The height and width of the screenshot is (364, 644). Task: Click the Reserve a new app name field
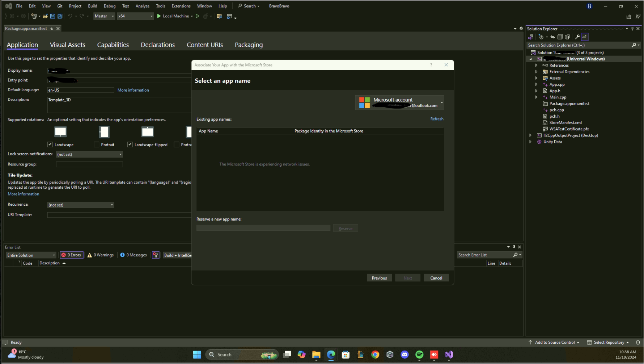point(263,228)
